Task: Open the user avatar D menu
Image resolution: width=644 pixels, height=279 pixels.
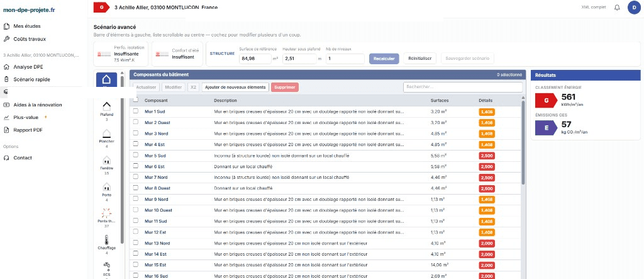Action: 635,8
